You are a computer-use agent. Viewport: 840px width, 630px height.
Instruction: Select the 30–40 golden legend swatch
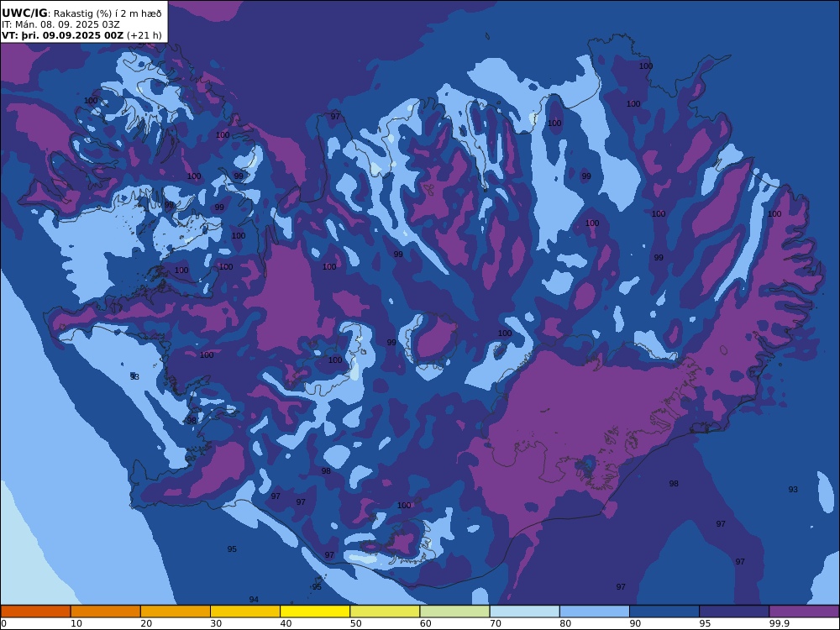pyautogui.click(x=245, y=612)
